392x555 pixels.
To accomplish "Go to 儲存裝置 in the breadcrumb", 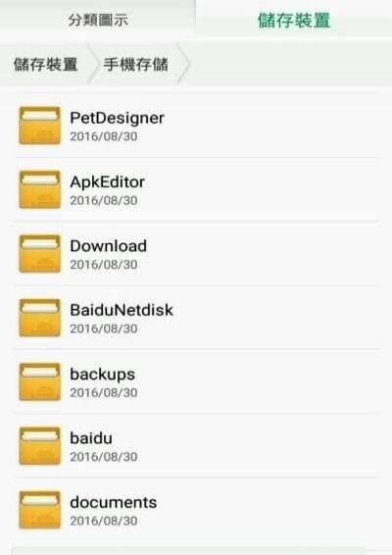I will [46, 65].
